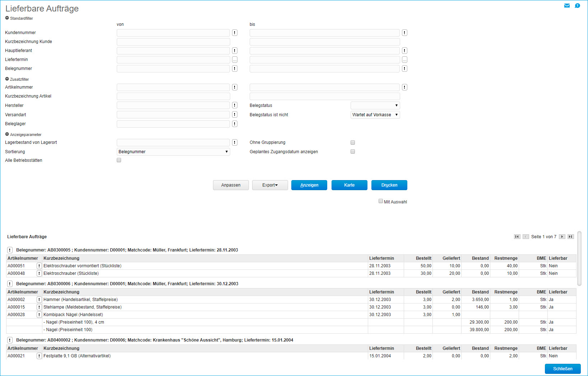
Task: Open the Export dropdown menu
Action: [x=270, y=185]
